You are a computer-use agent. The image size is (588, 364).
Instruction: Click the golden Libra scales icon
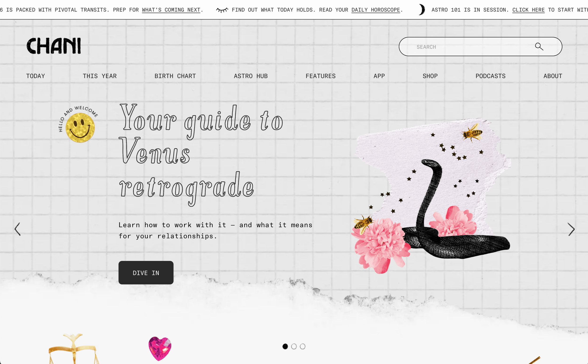click(x=74, y=348)
